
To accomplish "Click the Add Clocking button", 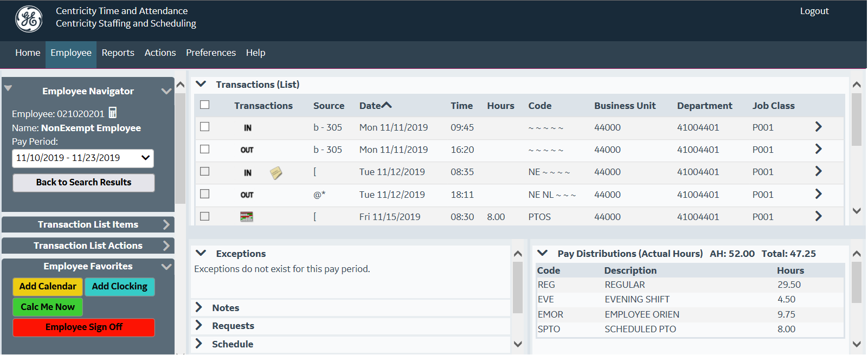I will pyautogui.click(x=119, y=287).
